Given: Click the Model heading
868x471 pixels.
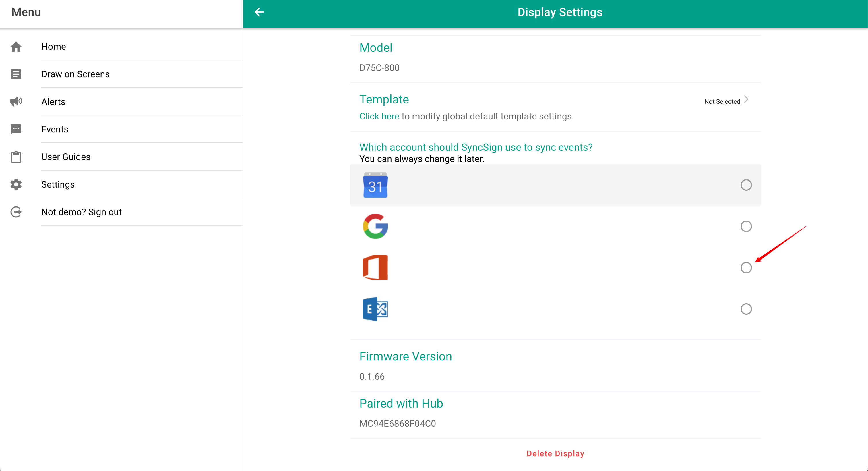Looking at the screenshot, I should 376,48.
